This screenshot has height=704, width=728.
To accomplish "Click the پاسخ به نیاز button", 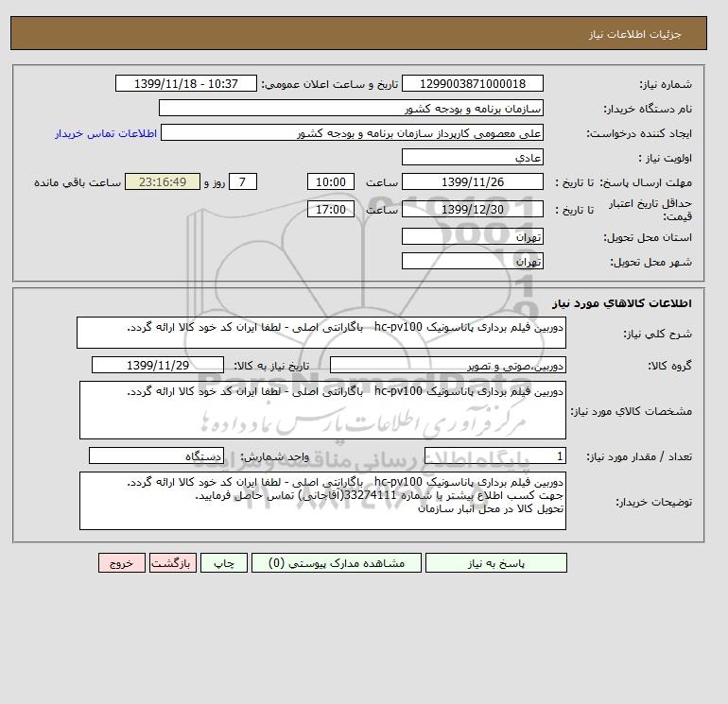I will tap(495, 562).
